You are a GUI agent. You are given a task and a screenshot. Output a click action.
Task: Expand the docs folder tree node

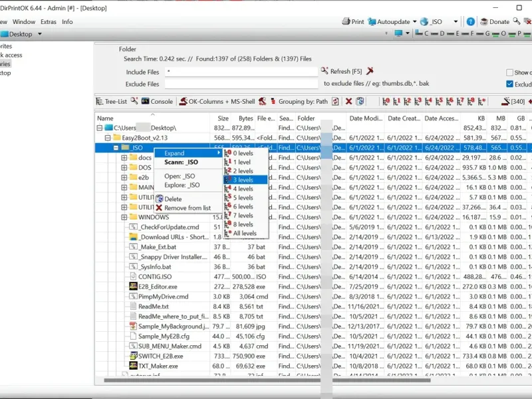[x=124, y=158]
